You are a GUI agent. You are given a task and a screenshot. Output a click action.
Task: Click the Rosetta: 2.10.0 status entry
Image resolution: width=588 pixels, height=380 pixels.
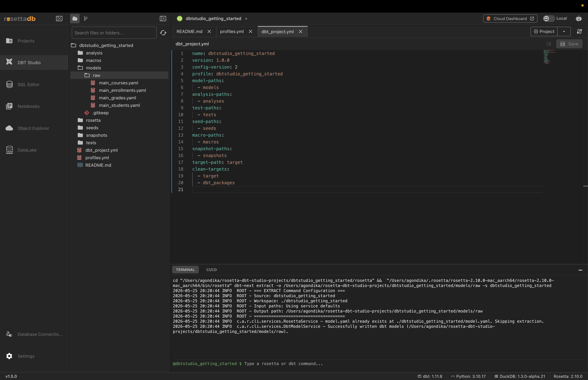coord(568,376)
